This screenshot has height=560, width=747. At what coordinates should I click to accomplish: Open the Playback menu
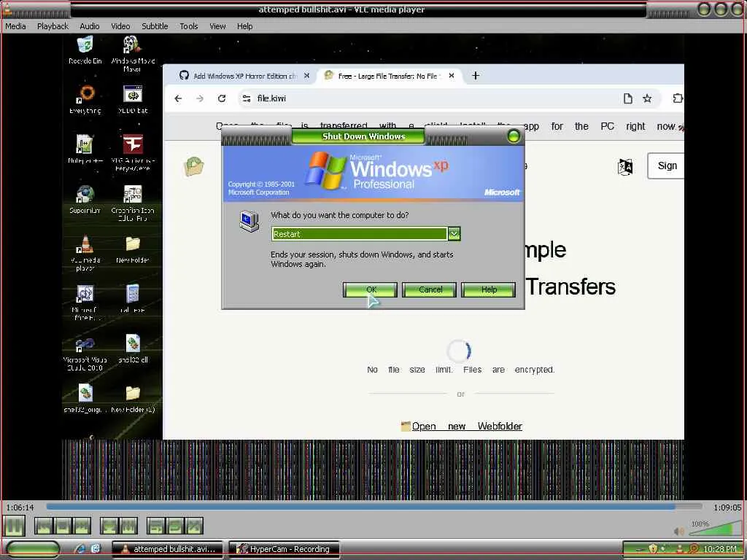pyautogui.click(x=53, y=26)
